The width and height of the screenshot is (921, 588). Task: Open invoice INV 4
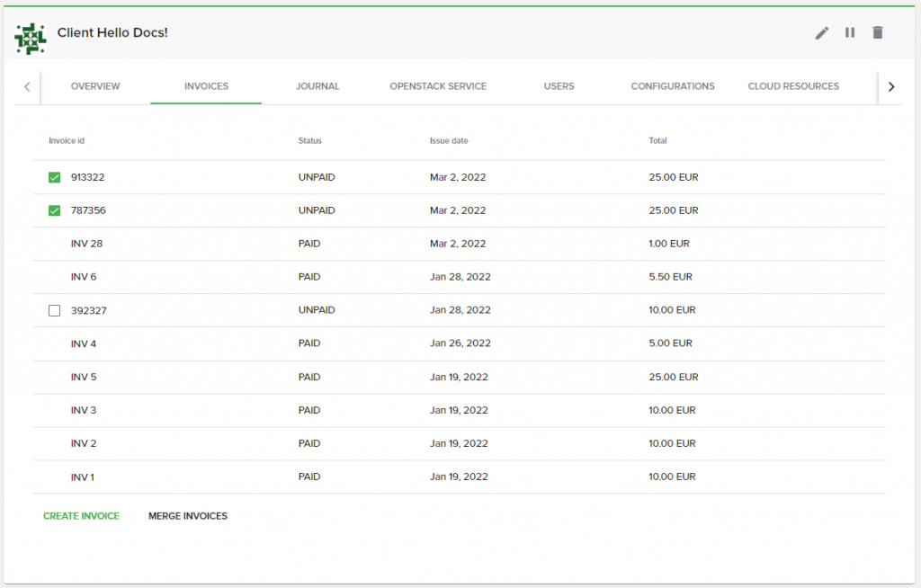[x=84, y=343]
